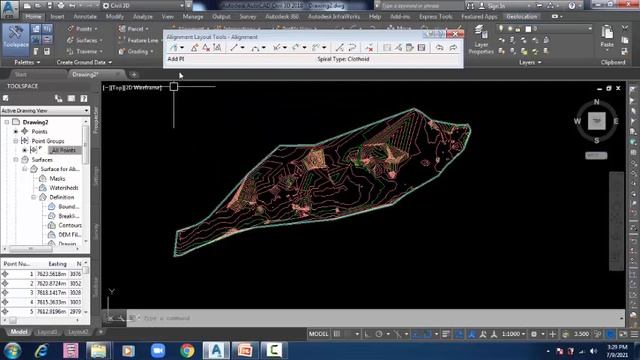
Task: Click the Customization menu icon in status bar
Action: pyautogui.click(x=634, y=334)
